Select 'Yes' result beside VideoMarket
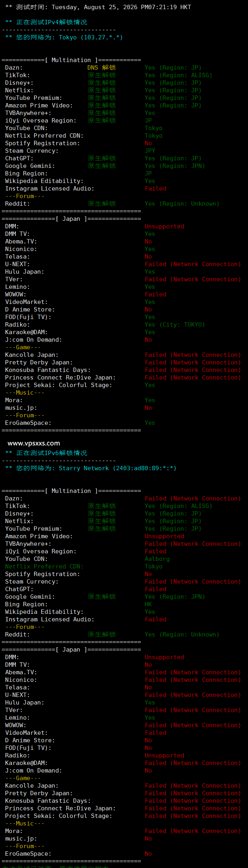248x868 pixels. (150, 302)
